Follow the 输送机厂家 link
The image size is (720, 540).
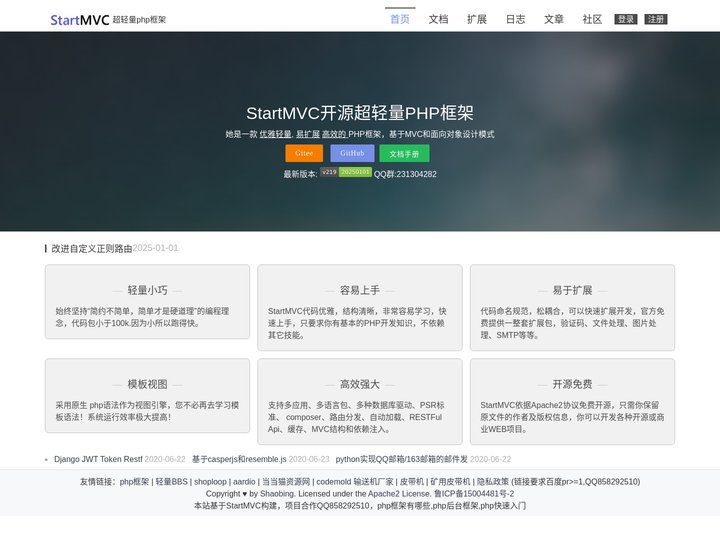373,482
